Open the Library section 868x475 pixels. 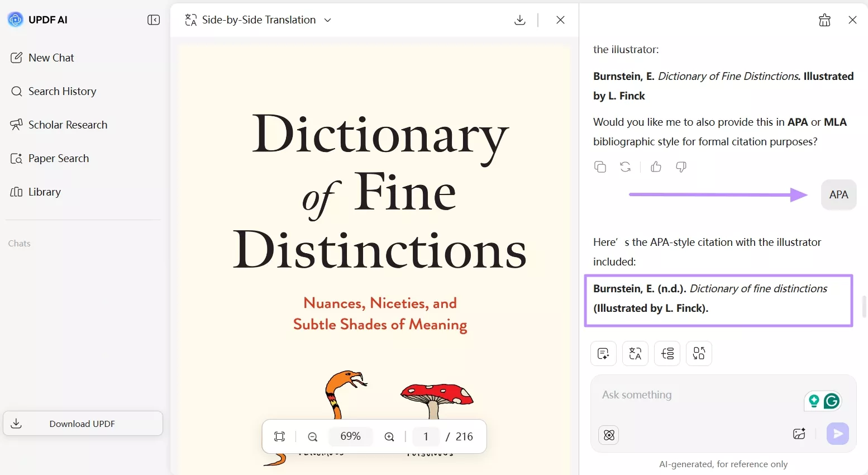pyautogui.click(x=44, y=192)
